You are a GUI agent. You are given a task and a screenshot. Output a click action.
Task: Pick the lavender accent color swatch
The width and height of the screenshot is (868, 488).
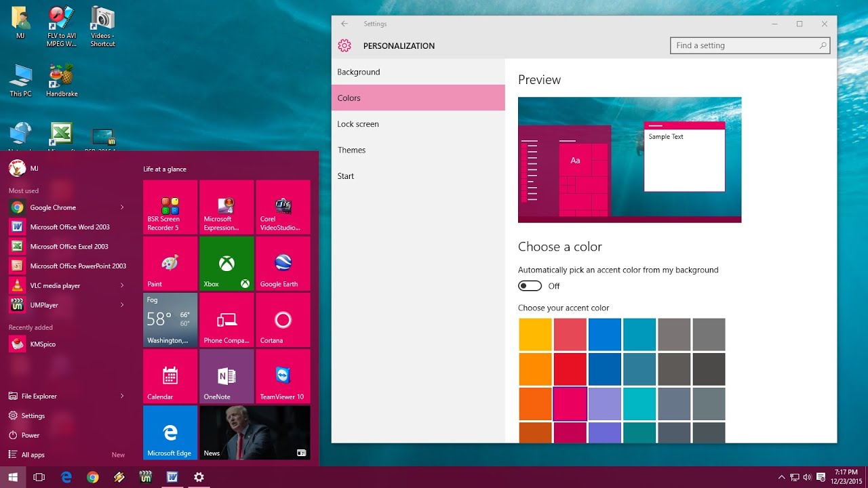click(x=604, y=403)
